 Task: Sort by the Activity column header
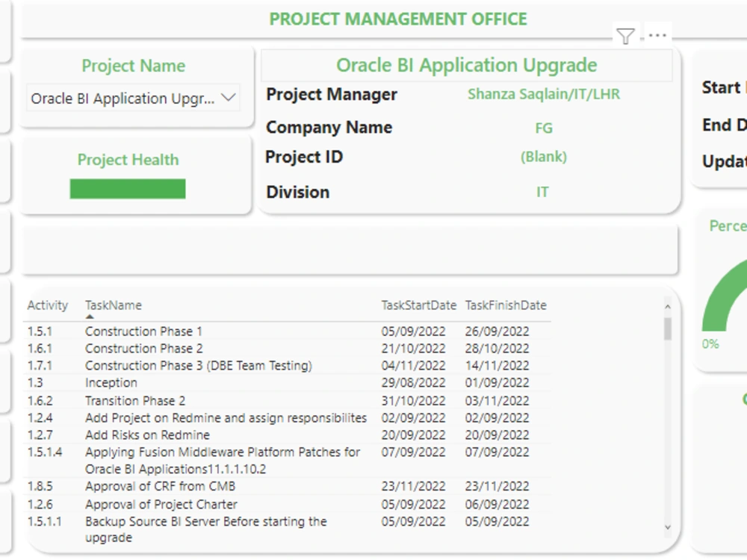tap(48, 305)
